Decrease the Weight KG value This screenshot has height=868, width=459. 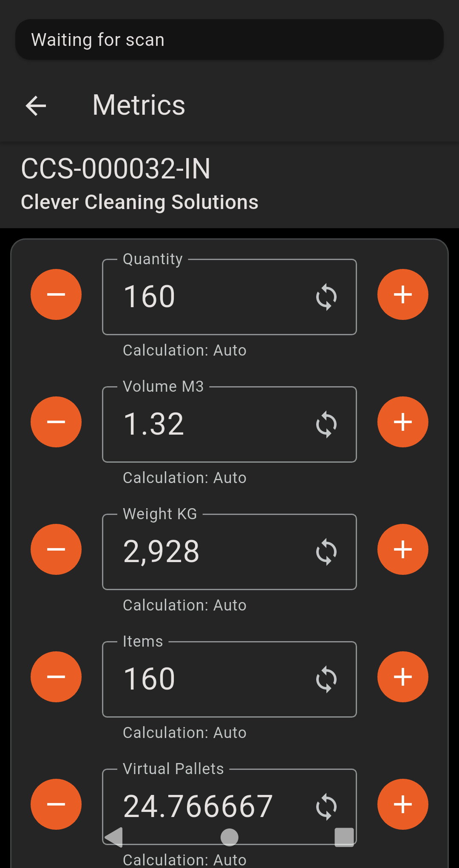click(56, 549)
